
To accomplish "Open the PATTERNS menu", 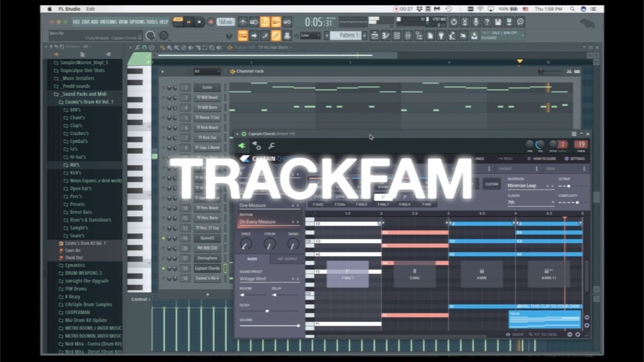I will 108,22.
